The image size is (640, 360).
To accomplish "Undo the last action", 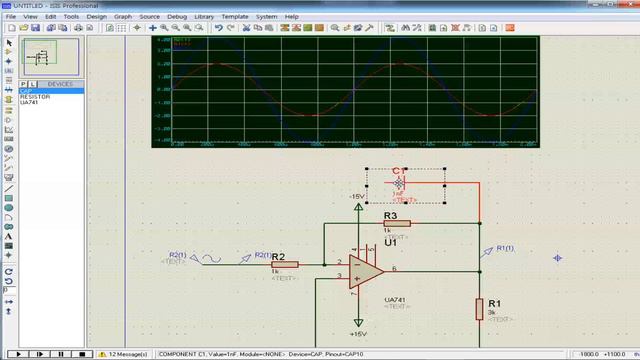I will coord(219,28).
